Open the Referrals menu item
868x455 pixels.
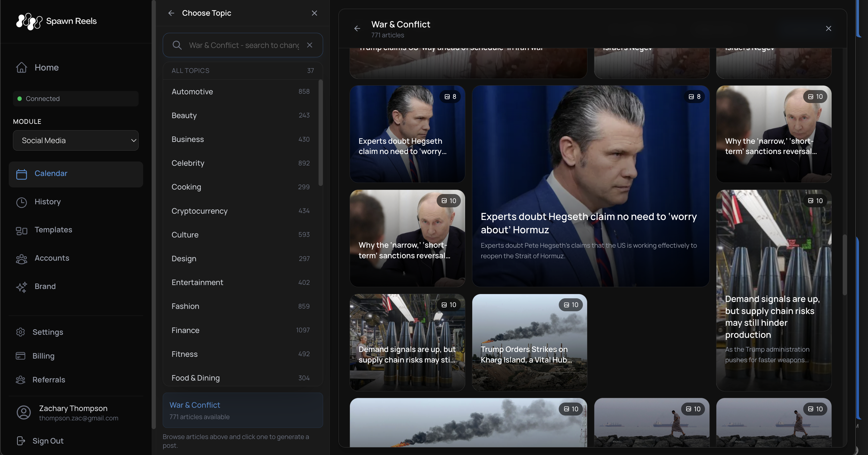tap(49, 380)
